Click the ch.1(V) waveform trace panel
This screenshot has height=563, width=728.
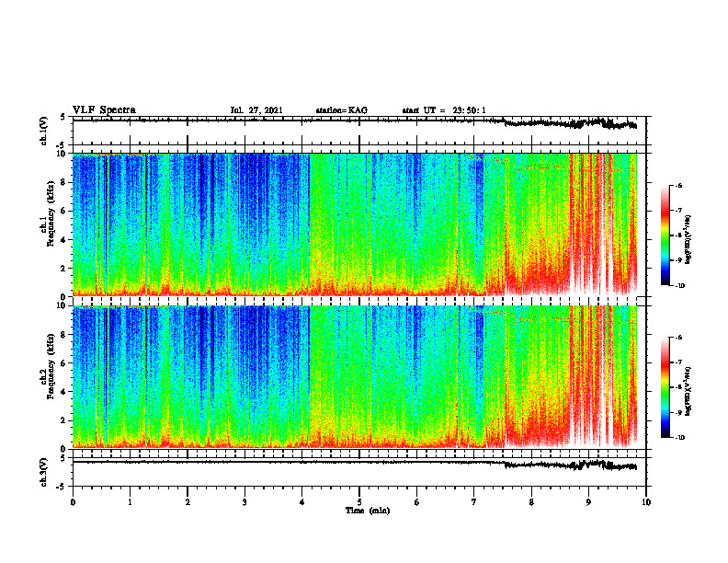tap(359, 131)
